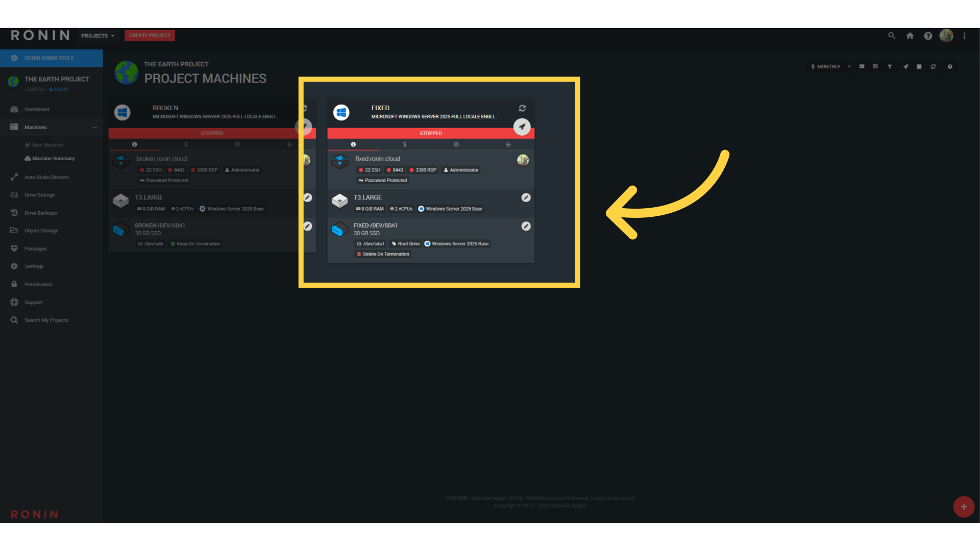Open the PROJECTS dropdown
The image size is (980, 551).
[97, 36]
